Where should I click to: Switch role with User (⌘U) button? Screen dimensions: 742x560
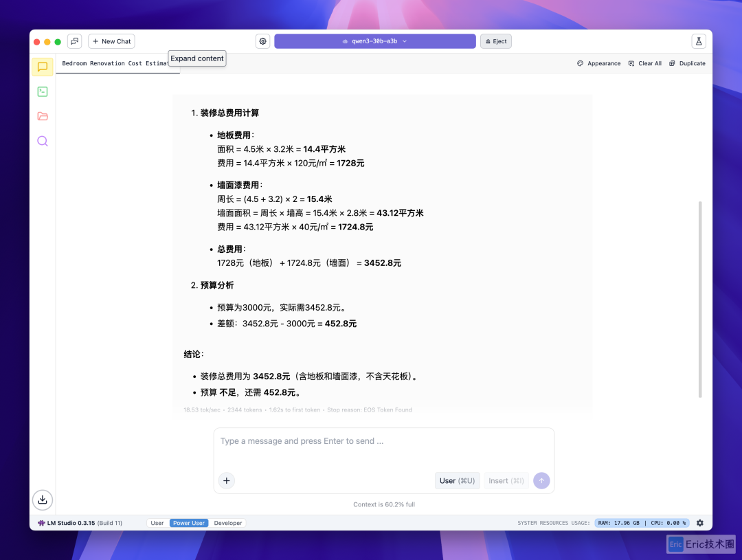click(457, 480)
